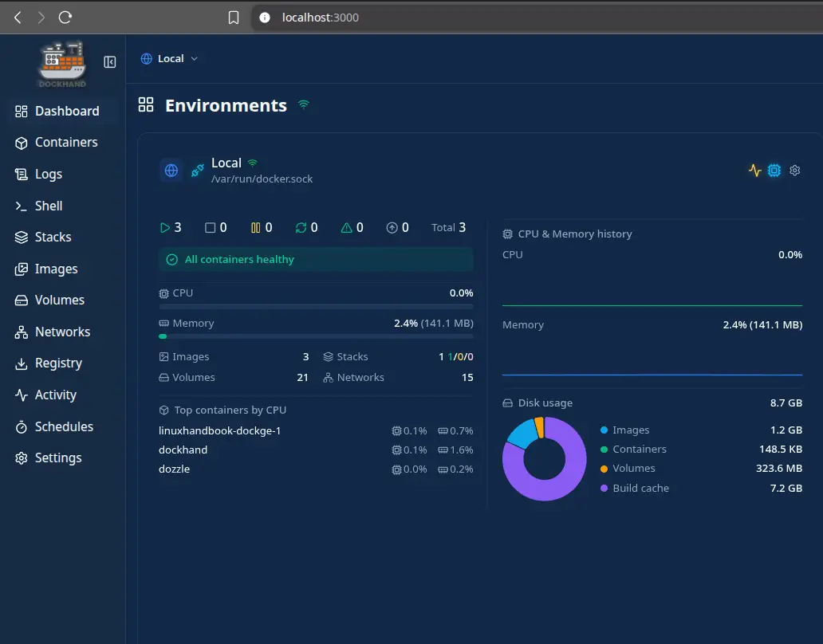Viewport: 823px width, 644px height.
Task: Open Containers from the sidebar
Action: pyautogui.click(x=67, y=143)
